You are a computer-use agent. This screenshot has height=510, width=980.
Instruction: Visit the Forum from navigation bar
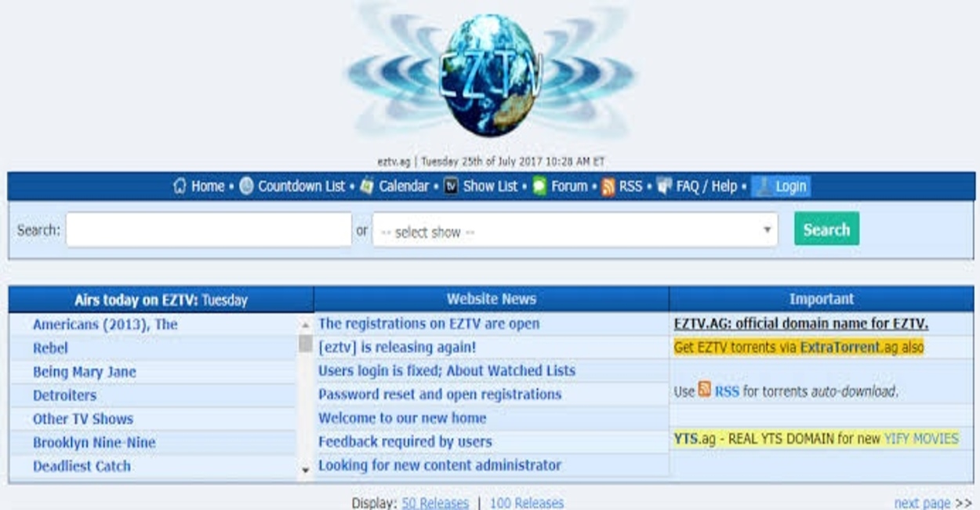click(x=569, y=186)
